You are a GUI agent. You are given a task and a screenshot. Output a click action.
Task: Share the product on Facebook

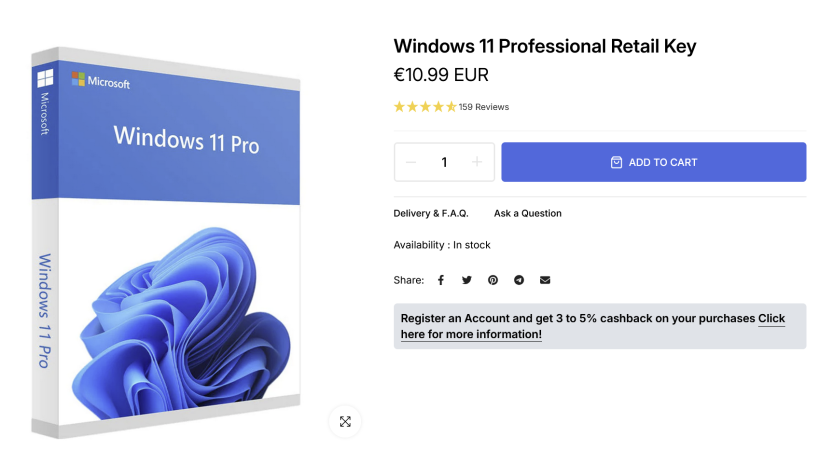tap(440, 280)
